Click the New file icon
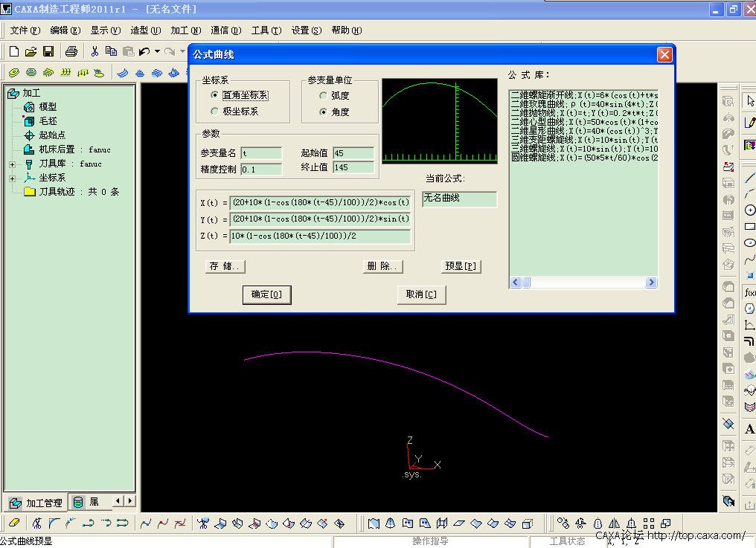756x548 pixels. (14, 51)
